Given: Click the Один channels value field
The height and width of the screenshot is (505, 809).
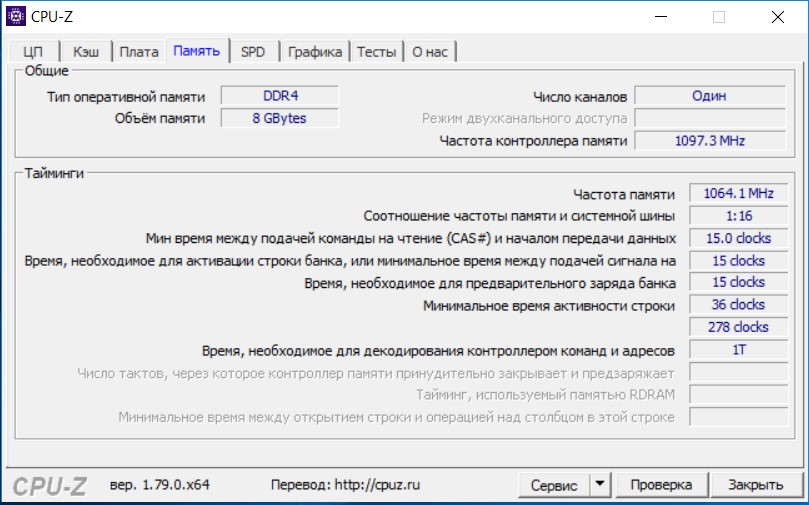Looking at the screenshot, I should click(710, 96).
